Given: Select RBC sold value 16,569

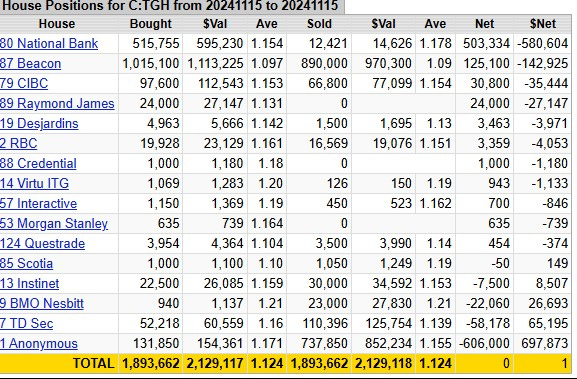Looking at the screenshot, I should pos(328,143).
